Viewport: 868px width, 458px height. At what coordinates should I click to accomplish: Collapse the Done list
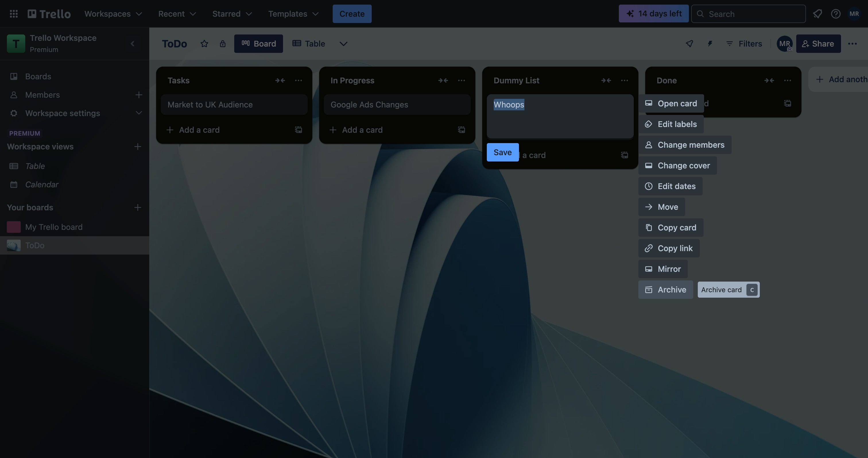(769, 80)
